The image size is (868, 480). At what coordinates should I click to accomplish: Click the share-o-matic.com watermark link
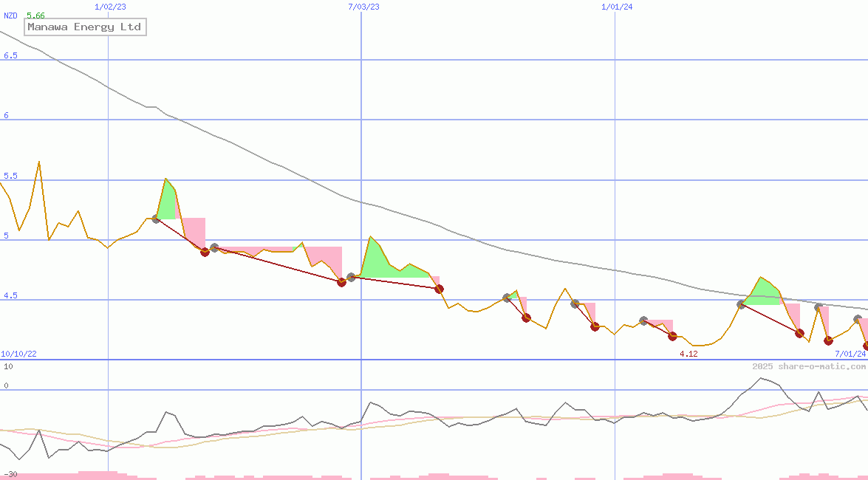[809, 366]
